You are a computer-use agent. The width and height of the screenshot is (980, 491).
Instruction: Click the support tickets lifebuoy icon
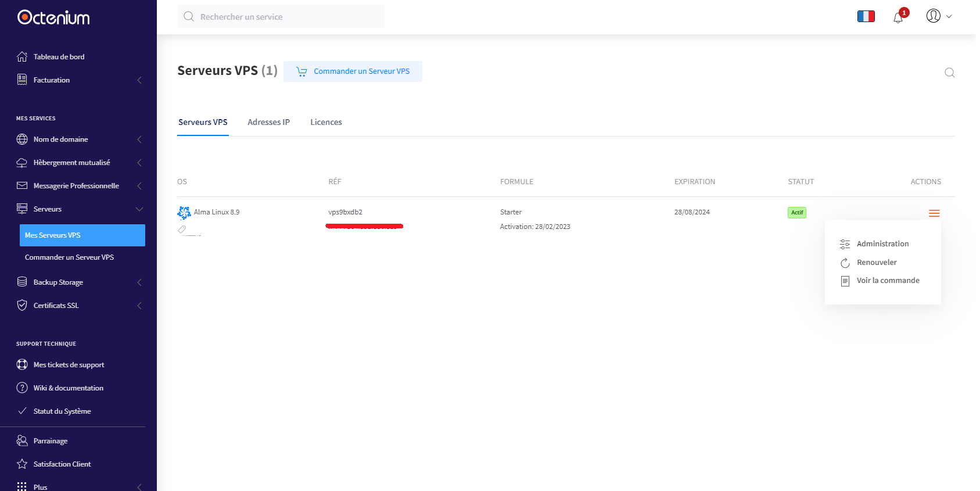click(x=22, y=364)
